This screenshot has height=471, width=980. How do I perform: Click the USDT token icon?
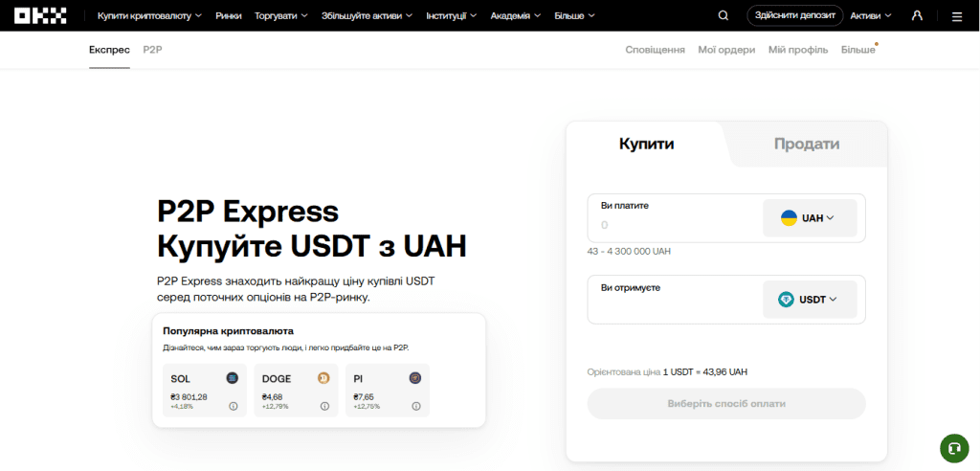tap(787, 300)
